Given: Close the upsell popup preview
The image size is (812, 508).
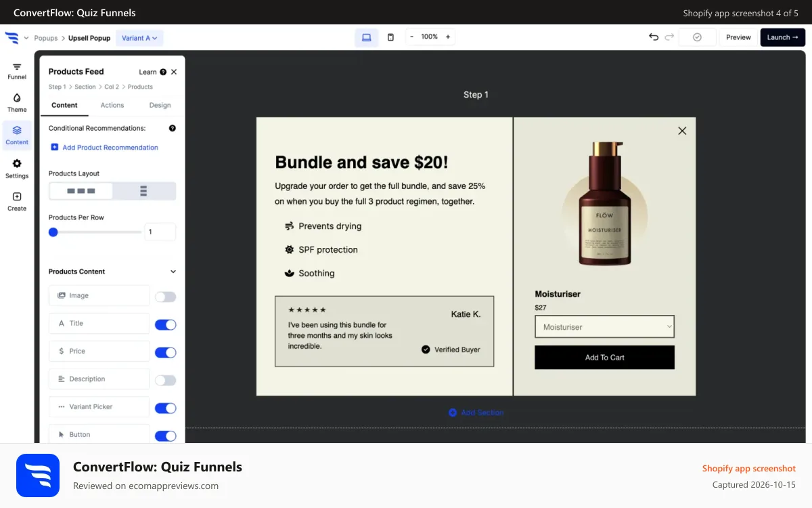Looking at the screenshot, I should click(x=682, y=131).
